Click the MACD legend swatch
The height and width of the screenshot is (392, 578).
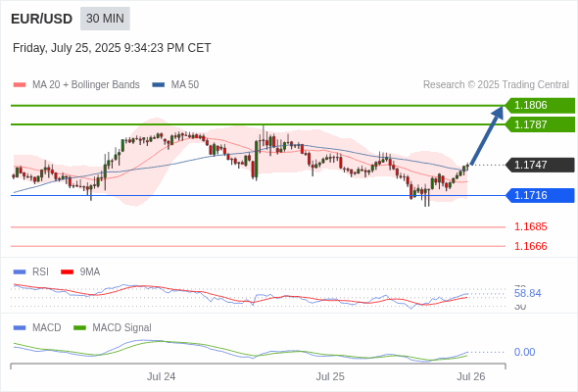tap(20, 328)
